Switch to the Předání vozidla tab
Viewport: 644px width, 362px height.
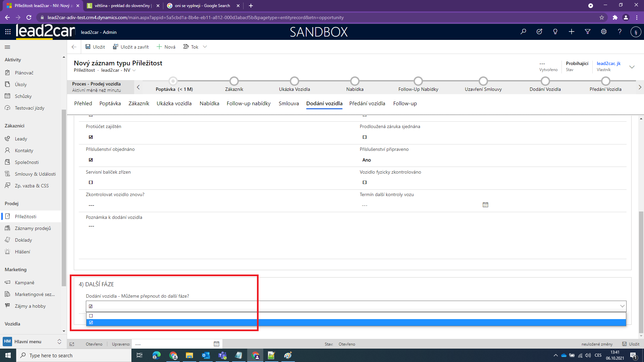[367, 104]
